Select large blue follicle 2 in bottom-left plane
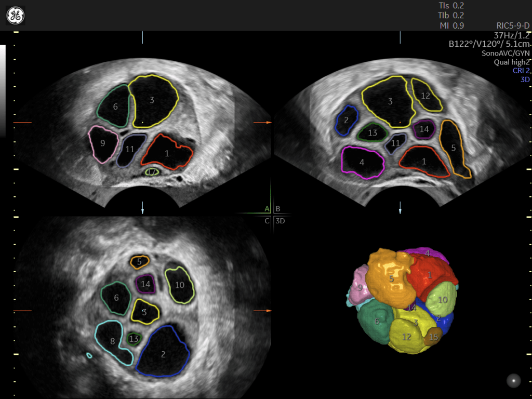This screenshot has width=532, height=399. [163, 353]
